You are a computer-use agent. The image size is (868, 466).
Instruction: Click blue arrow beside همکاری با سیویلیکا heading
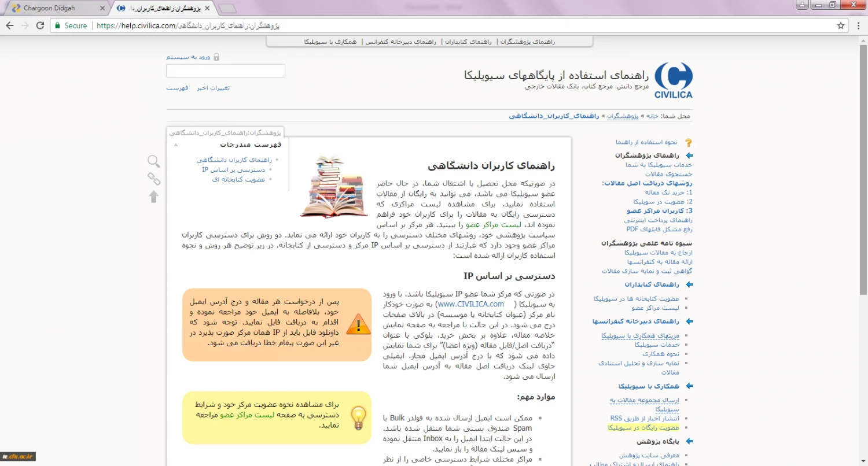pos(689,386)
